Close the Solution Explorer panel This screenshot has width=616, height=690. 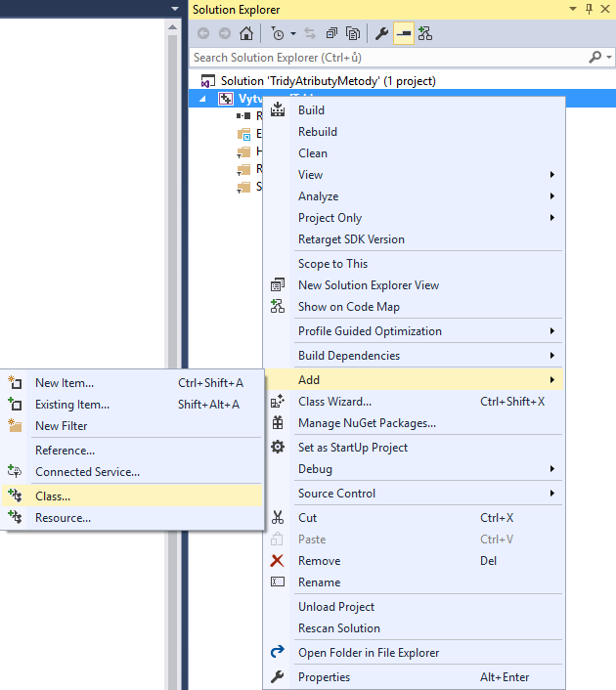click(x=605, y=9)
